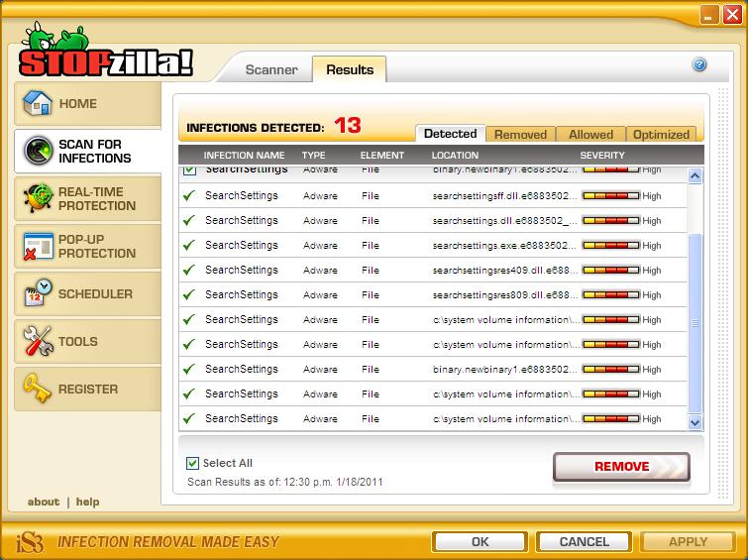Click the scrollbar up arrow

(695, 176)
